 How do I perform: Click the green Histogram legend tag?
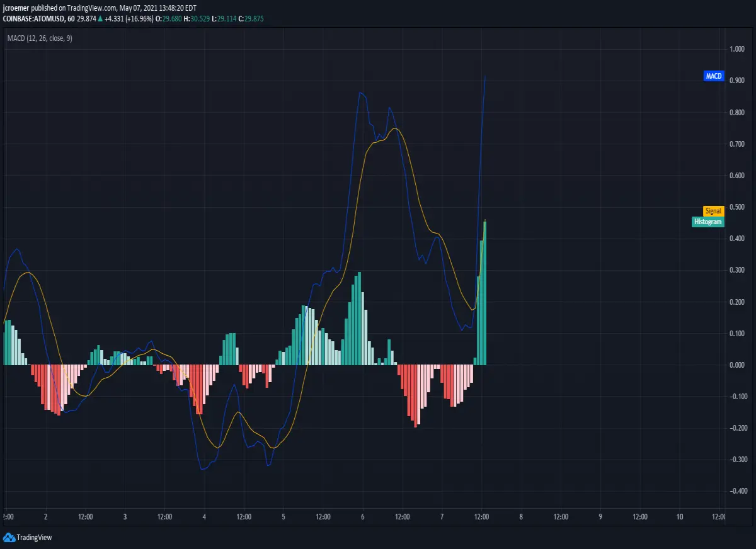tap(708, 222)
